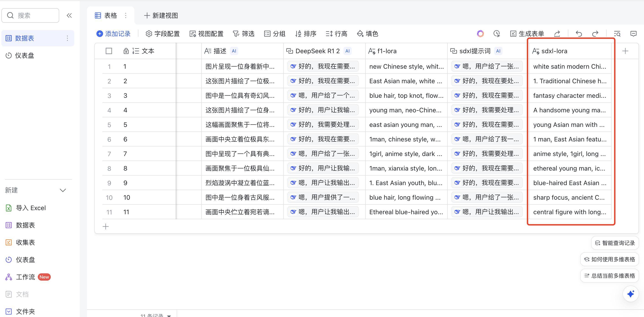Click lock icon in 文本 header
644x317 pixels.
pos(126,51)
